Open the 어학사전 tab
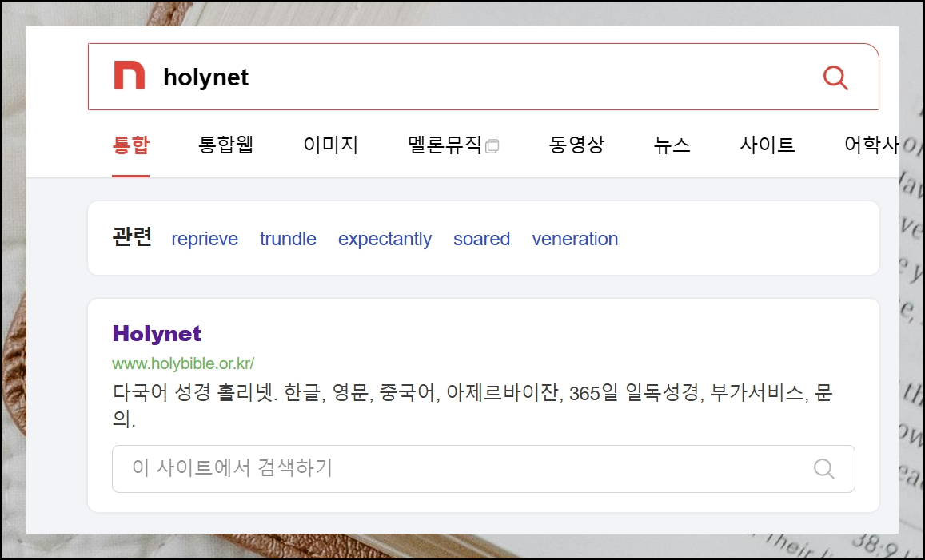The height and width of the screenshot is (560, 925). [x=871, y=145]
